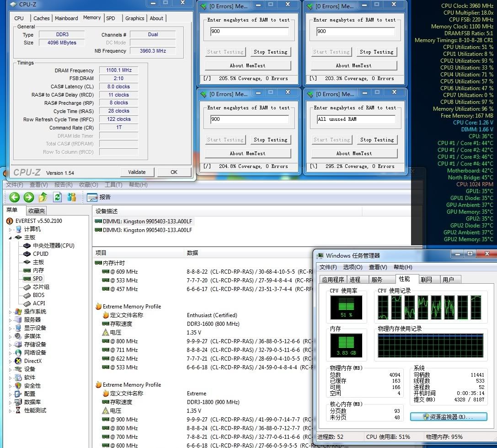Open the Graphics tab in CPU-Z
This screenshot has height=448, width=497.
pos(134,18)
